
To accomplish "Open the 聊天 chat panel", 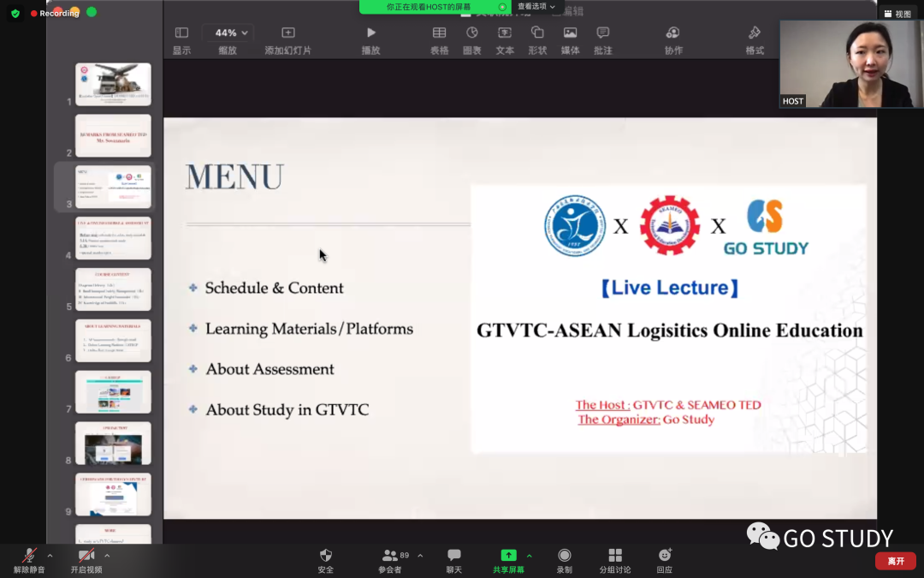I will (x=453, y=560).
